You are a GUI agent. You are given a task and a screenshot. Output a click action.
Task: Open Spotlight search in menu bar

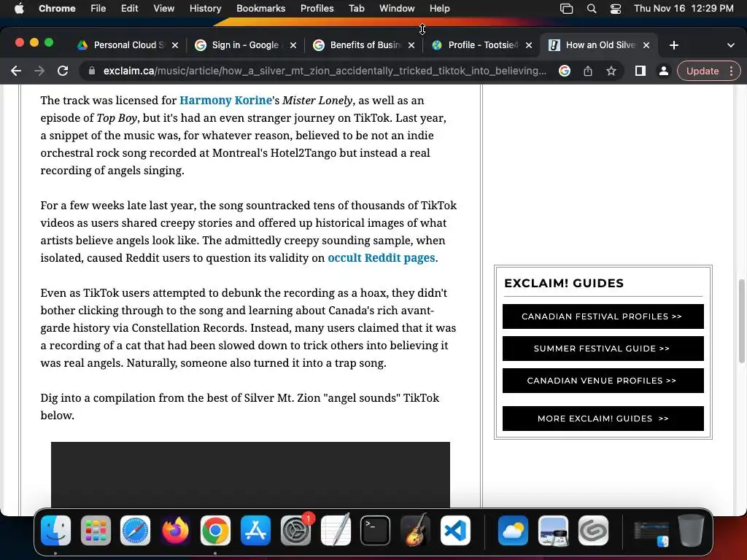[591, 9]
